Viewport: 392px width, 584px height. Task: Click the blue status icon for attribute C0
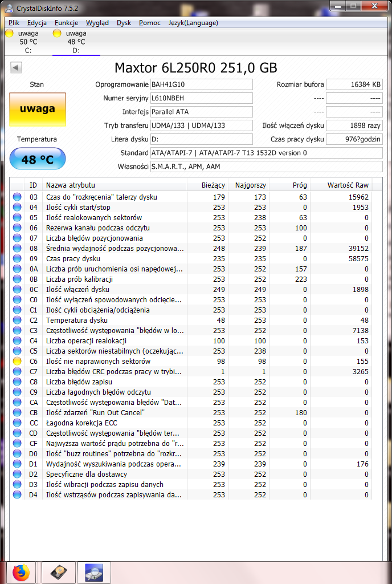[17, 300]
